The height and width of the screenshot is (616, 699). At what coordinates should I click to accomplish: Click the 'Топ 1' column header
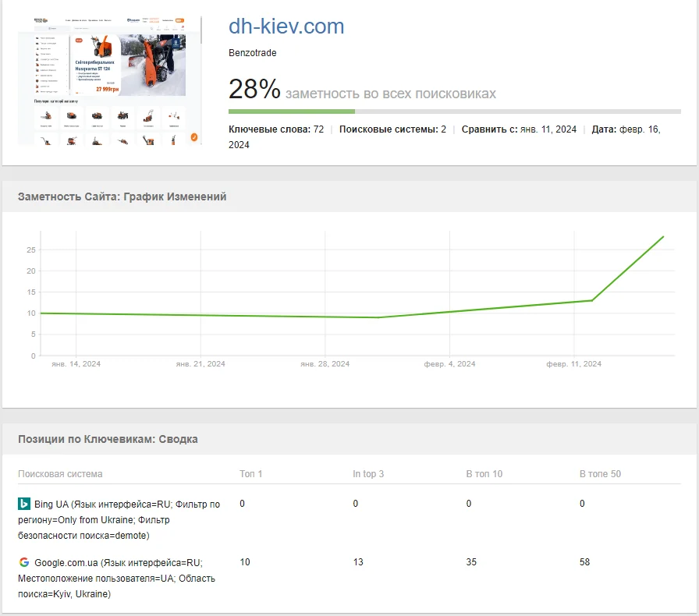tap(250, 474)
